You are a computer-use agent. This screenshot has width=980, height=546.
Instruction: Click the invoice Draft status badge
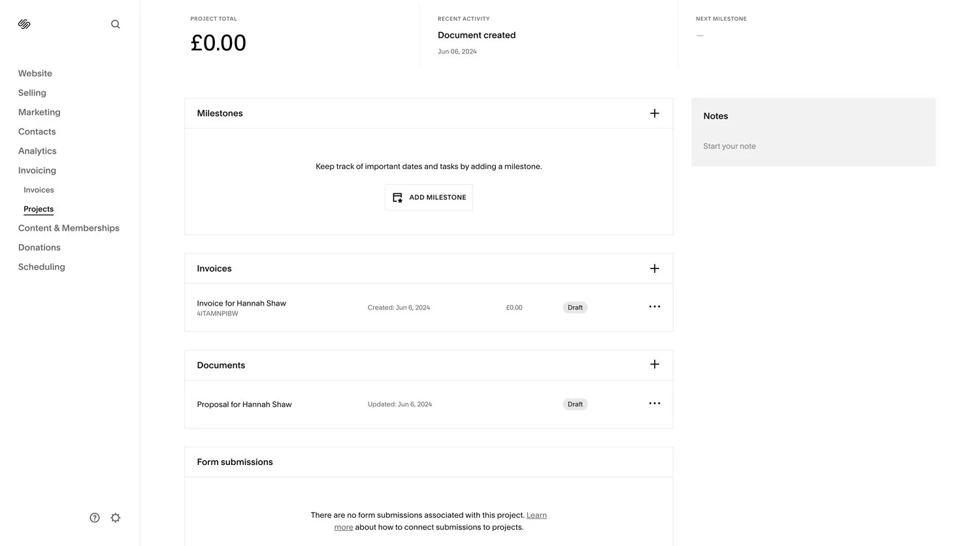point(575,308)
